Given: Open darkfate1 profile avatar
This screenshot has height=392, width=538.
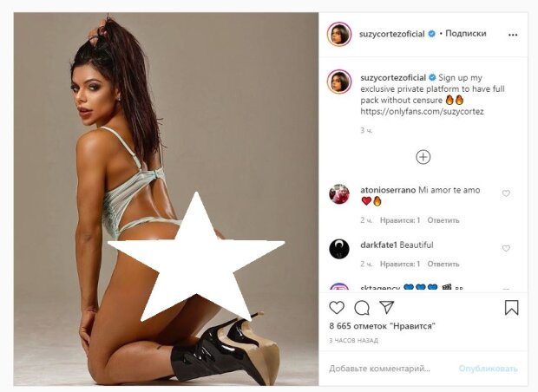Looking at the screenshot, I should (339, 249).
